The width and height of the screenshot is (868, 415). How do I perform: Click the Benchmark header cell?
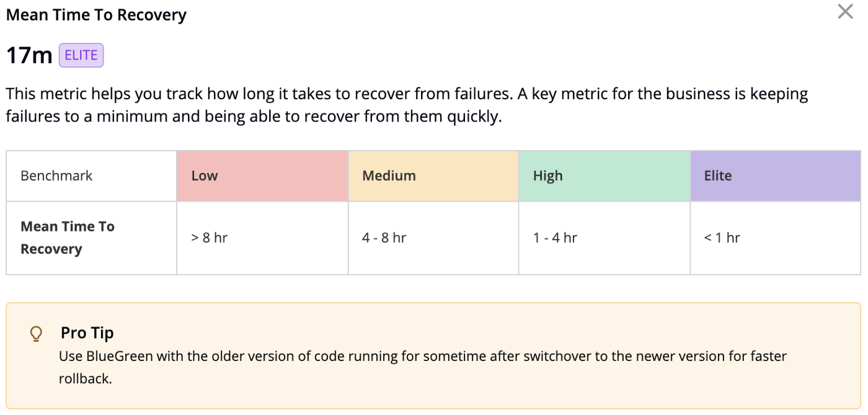(56, 176)
